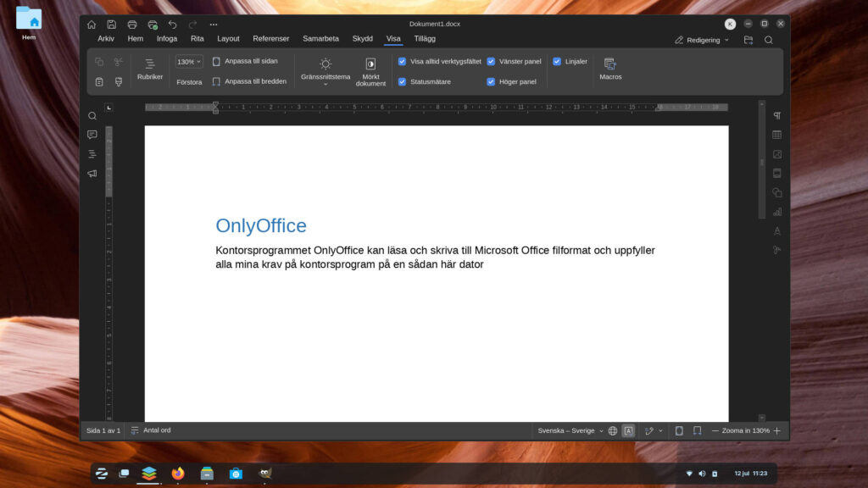Open the Svenska – Sverige language dropdown
Viewport: 868px width, 488px height.
click(x=570, y=430)
